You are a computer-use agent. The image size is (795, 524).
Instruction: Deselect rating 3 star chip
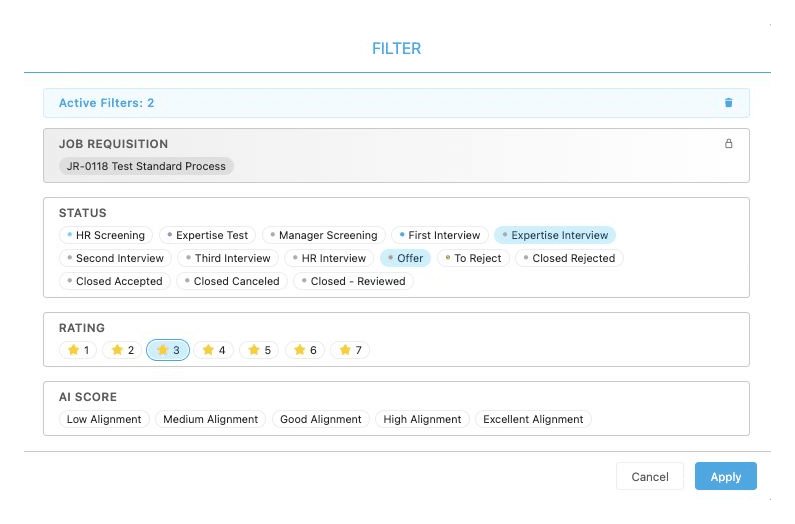point(168,350)
